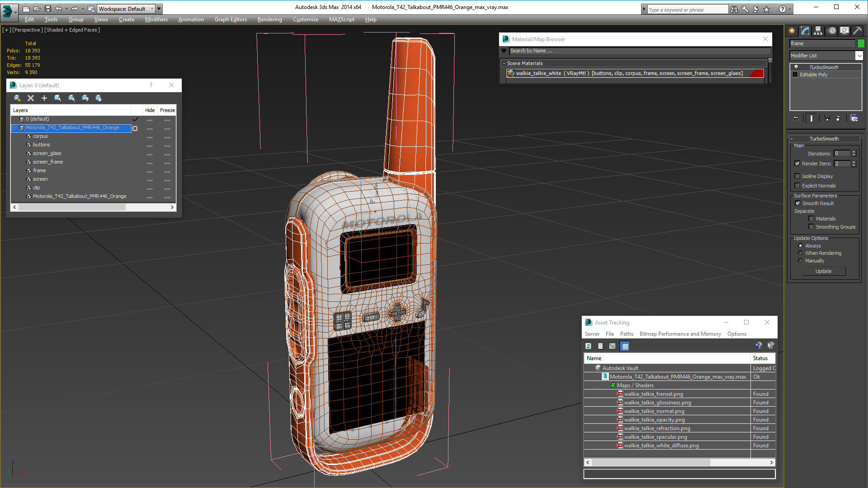Open the Motion command panel tab
The width and height of the screenshot is (868, 488).
point(832,31)
